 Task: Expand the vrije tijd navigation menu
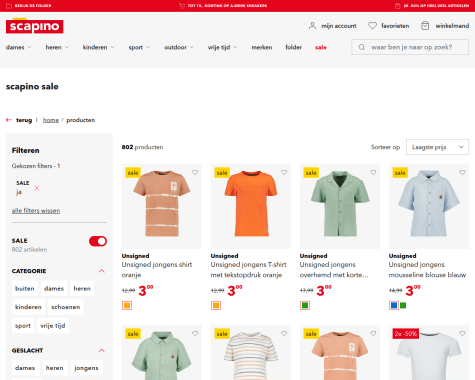[x=222, y=47]
